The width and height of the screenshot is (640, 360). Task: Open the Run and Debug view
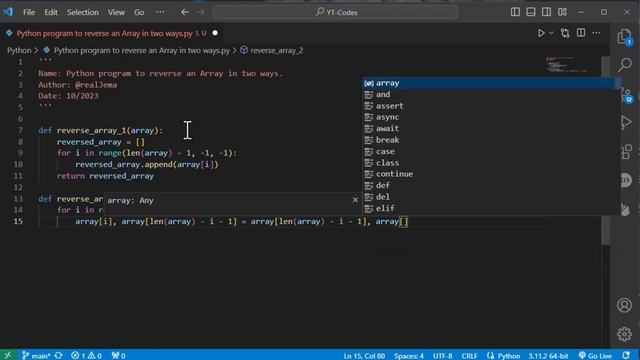pos(626,122)
